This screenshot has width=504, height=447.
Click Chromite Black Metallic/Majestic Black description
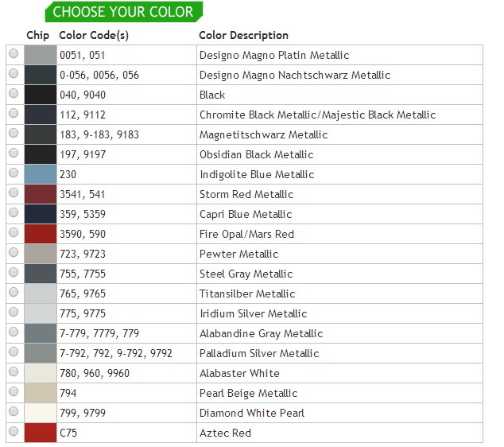317,115
